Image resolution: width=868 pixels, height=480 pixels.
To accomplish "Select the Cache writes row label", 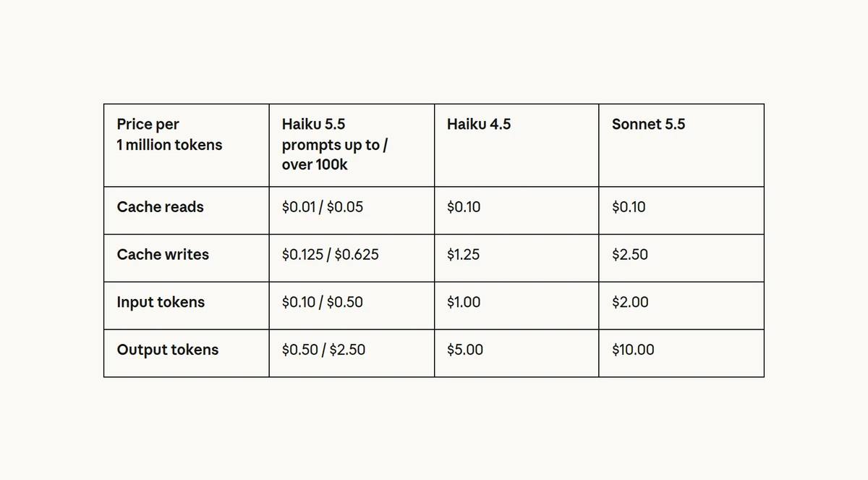I will point(187,258).
